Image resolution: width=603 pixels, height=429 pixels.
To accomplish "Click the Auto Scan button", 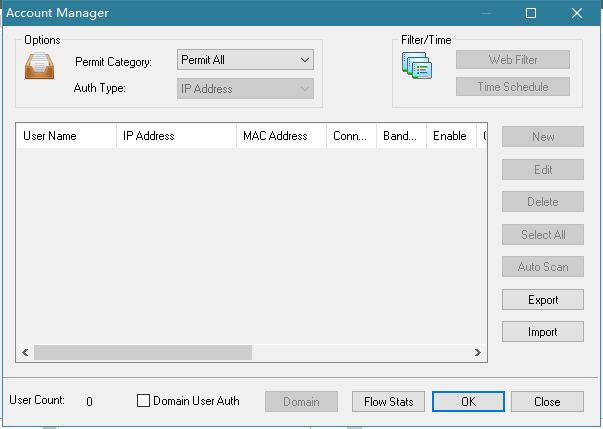I will click(x=543, y=266).
